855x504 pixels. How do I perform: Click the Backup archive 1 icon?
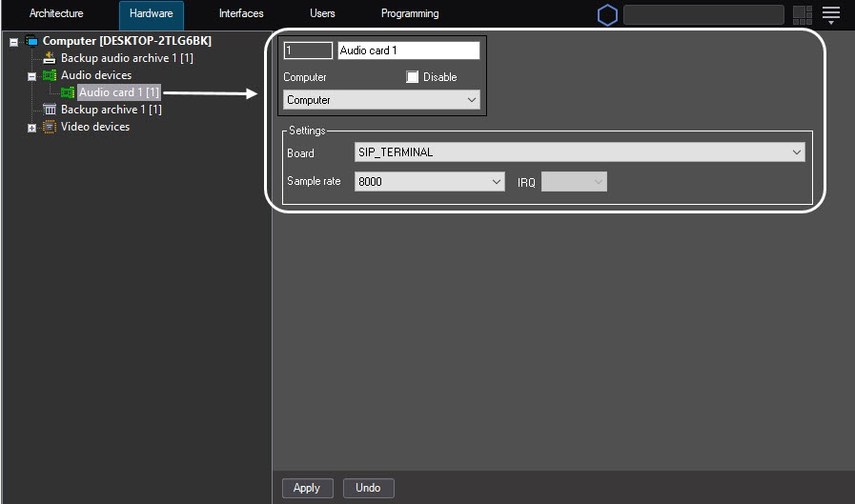(50, 110)
